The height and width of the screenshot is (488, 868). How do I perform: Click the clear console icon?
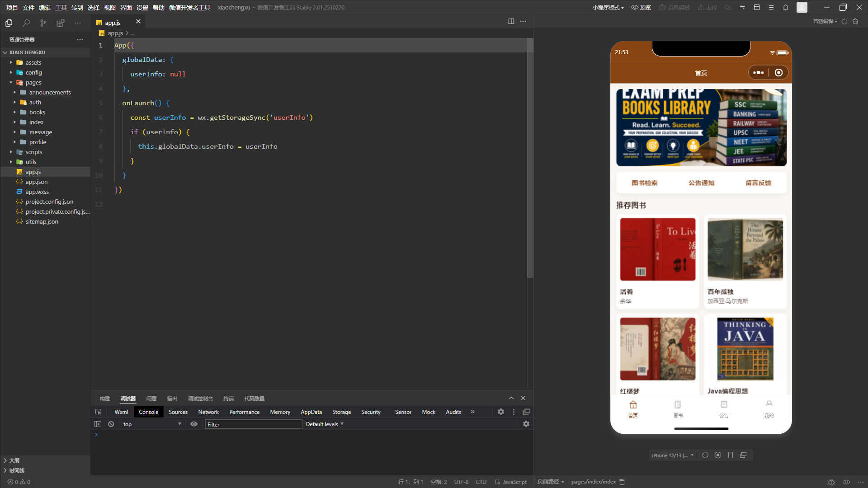pos(111,424)
